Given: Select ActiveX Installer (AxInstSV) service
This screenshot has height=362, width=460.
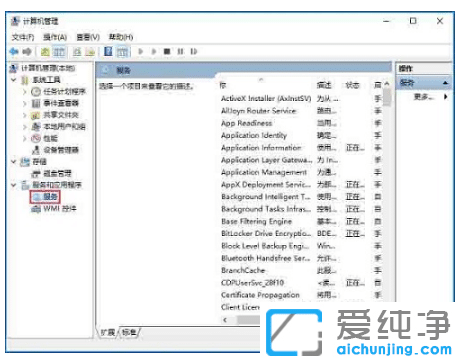Looking at the screenshot, I should pyautogui.click(x=266, y=98).
